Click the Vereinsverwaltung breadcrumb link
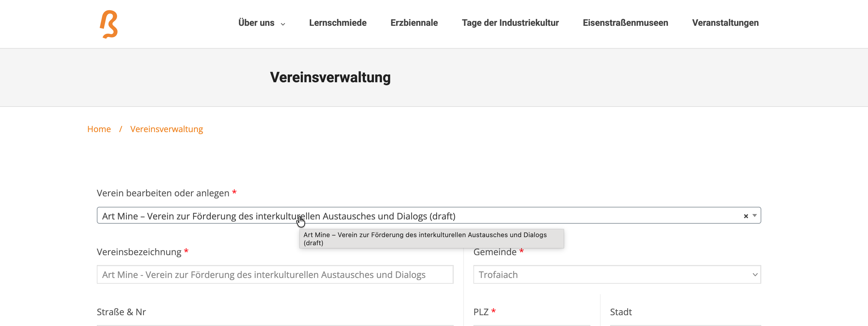 166,129
